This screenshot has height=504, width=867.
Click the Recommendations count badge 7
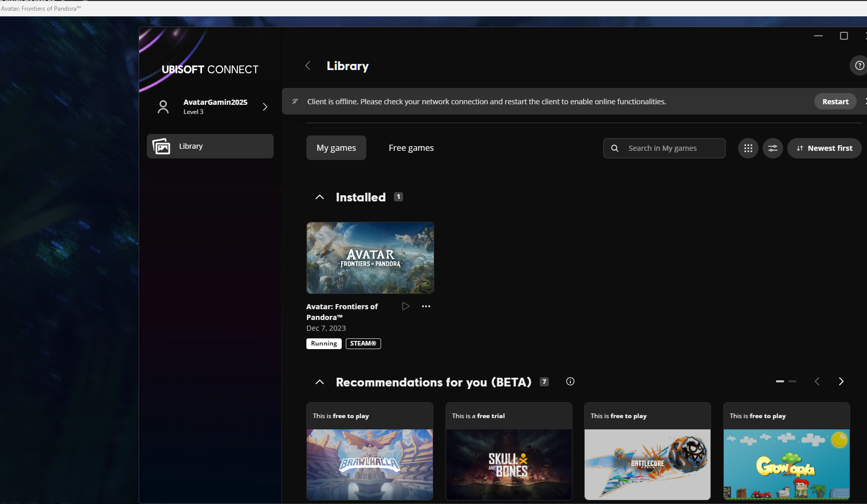tap(544, 382)
